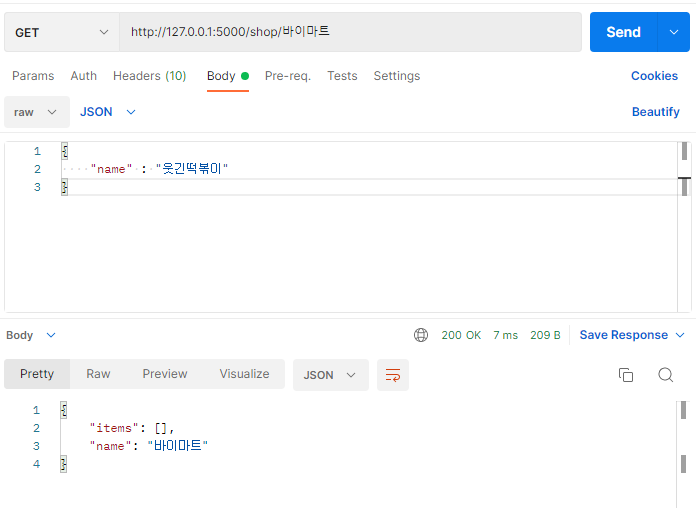
Task: Click Beautify to format the body
Action: 656,112
